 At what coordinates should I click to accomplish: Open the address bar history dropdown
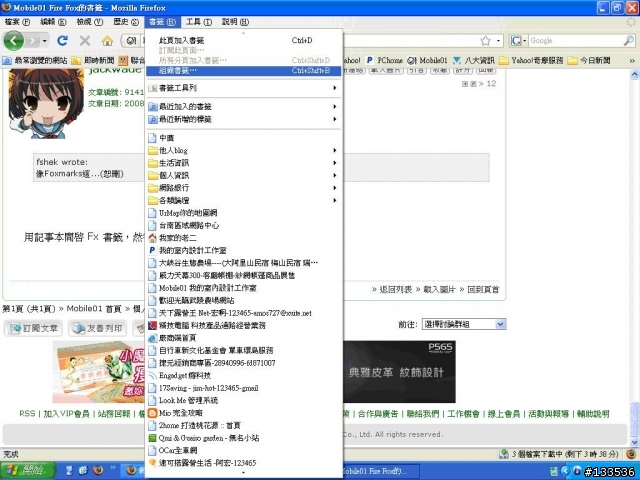pos(498,40)
